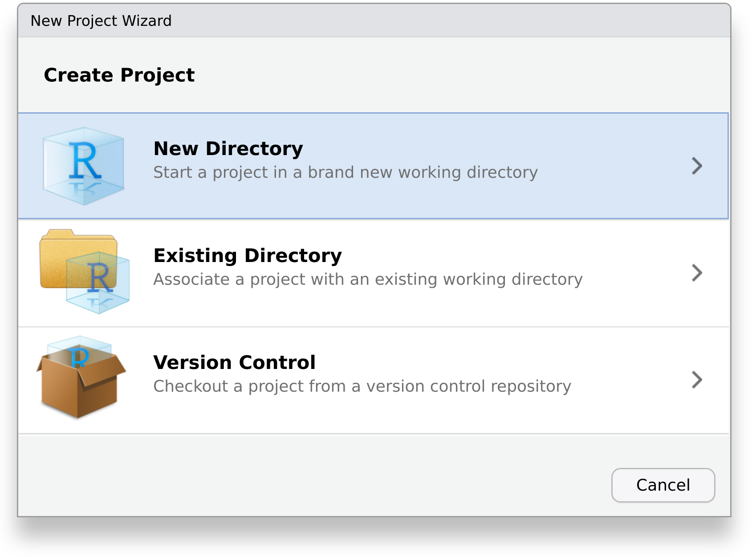The image size is (756, 557).
Task: Expand the Existing Directory chevron arrow
Action: pos(697,273)
